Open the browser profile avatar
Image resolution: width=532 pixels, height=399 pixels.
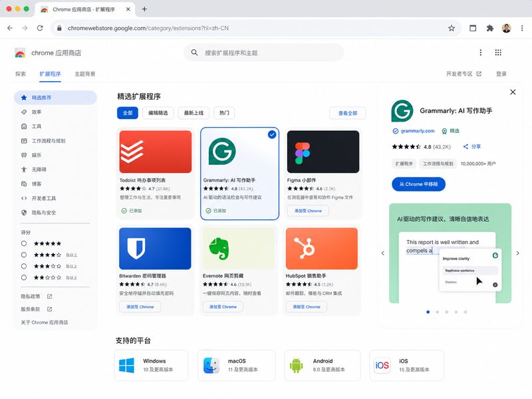[x=506, y=28]
